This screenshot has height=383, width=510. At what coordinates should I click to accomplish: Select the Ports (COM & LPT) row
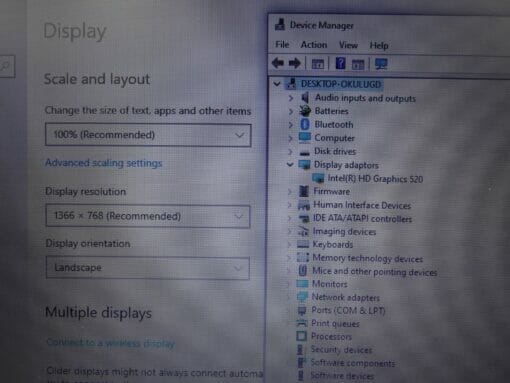[348, 310]
